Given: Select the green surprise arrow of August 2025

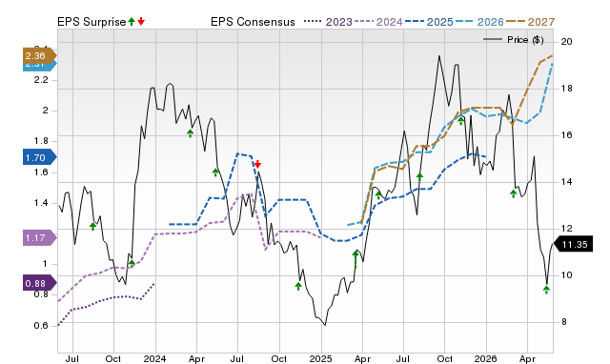Looking at the screenshot, I should (x=419, y=176).
